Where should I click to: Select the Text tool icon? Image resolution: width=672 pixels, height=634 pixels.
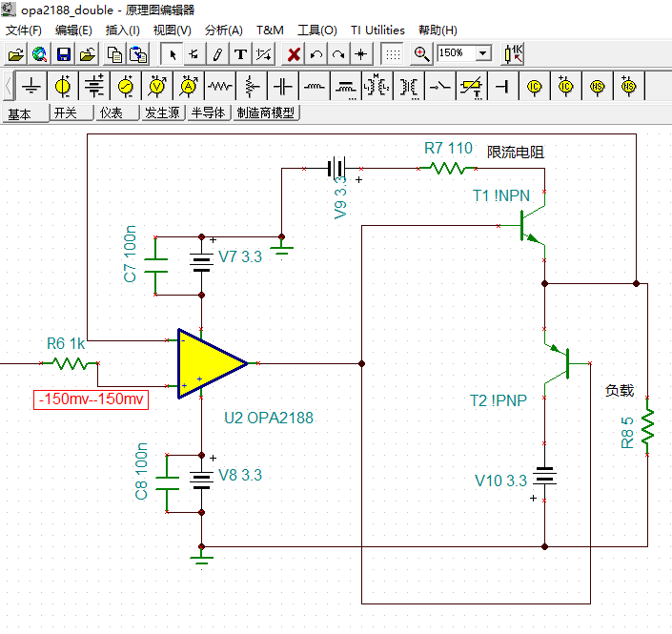[240, 54]
